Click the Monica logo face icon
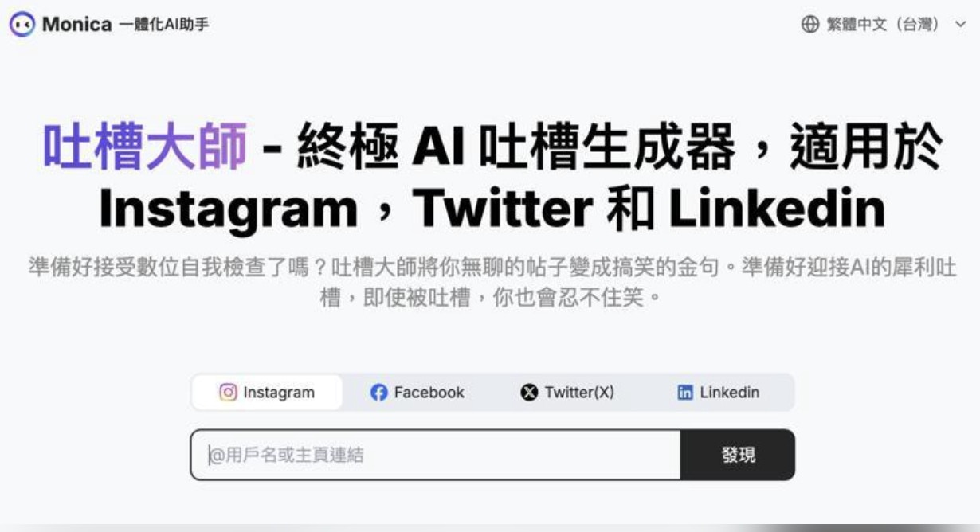Viewport: 980px width, 532px height. click(22, 24)
